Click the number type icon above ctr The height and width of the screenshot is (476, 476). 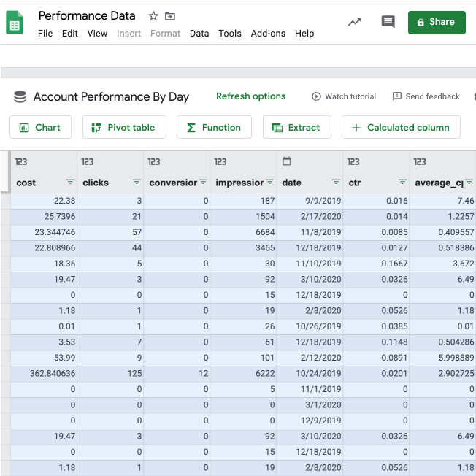353,162
